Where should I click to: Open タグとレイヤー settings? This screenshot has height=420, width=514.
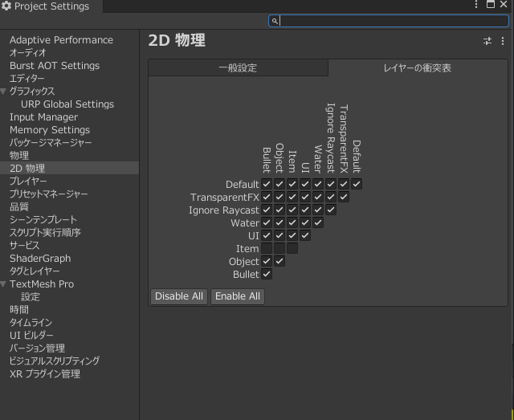tap(35, 271)
